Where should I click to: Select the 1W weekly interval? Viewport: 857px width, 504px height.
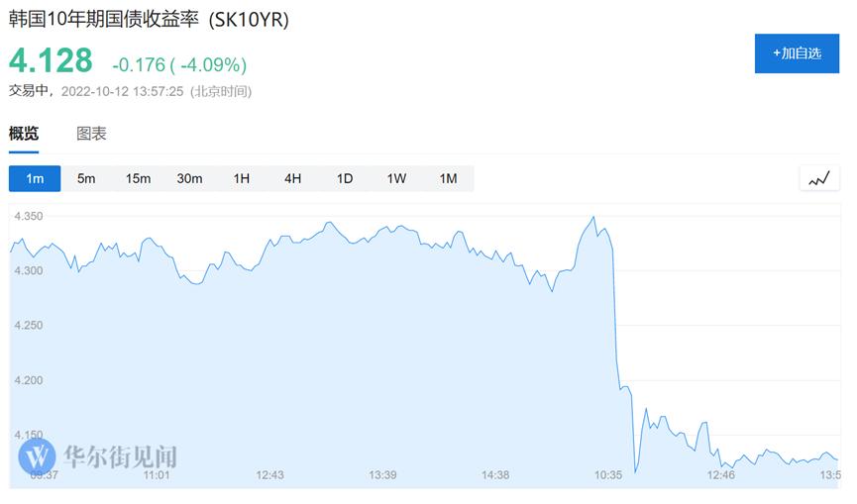pos(396,178)
